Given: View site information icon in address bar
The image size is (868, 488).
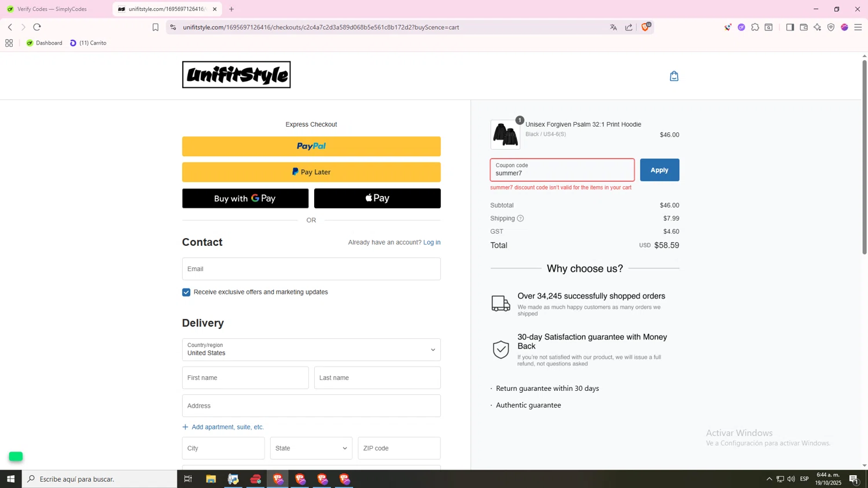Looking at the screenshot, I should pos(173,27).
